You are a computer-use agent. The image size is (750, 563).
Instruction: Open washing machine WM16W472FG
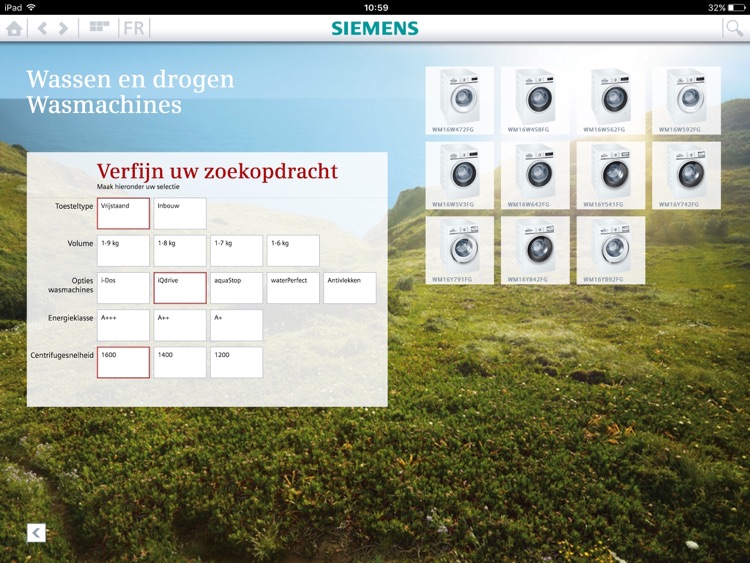tap(460, 100)
